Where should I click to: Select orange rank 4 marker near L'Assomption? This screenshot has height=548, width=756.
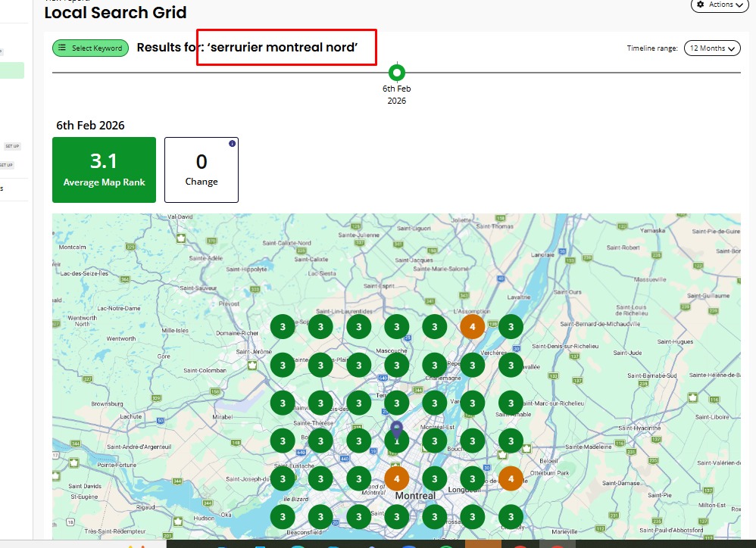pyautogui.click(x=473, y=327)
